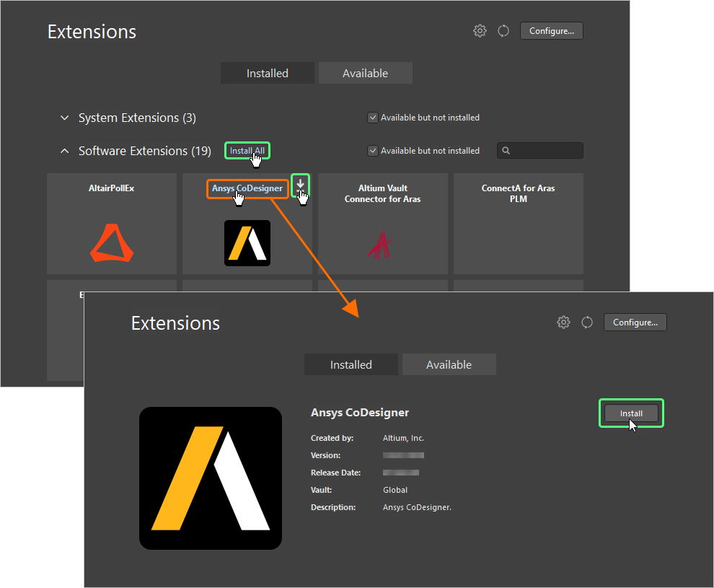Open the Altium Vault Connector for Aras tile
The width and height of the screenshot is (714, 588).
tap(382, 224)
